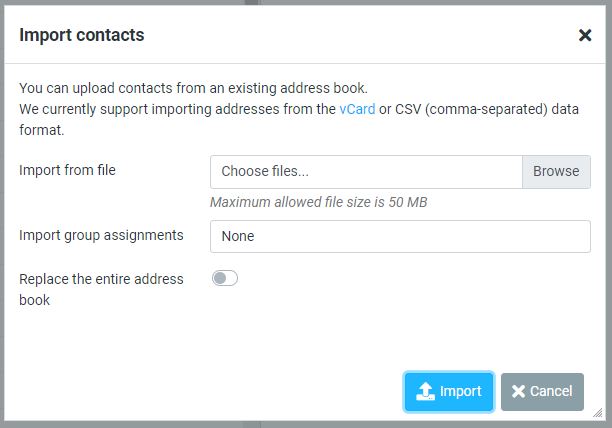Click the X icon inside Cancel button
The height and width of the screenshot is (428, 612).
click(x=518, y=391)
